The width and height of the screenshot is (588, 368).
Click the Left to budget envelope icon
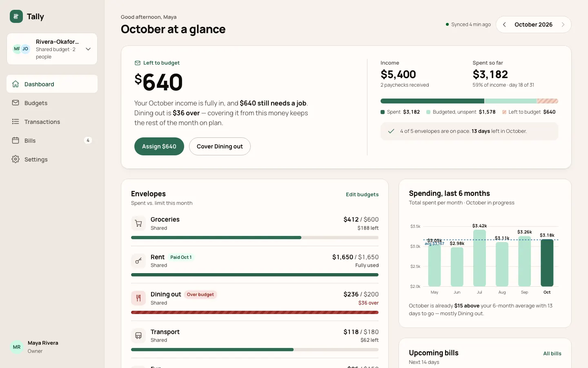(138, 63)
